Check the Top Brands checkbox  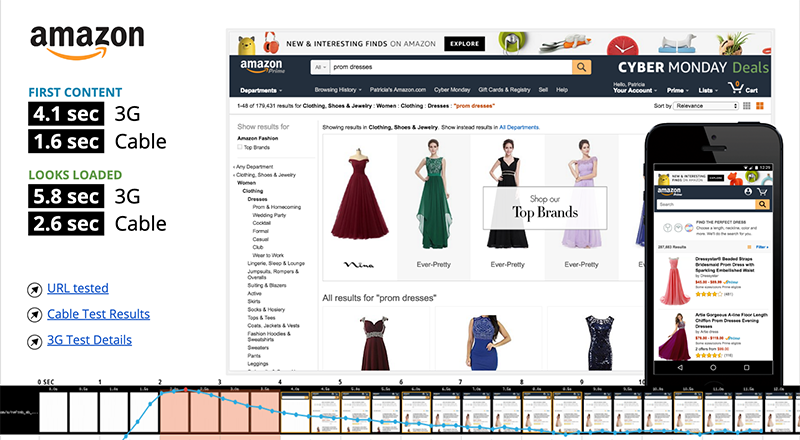pos(239,147)
